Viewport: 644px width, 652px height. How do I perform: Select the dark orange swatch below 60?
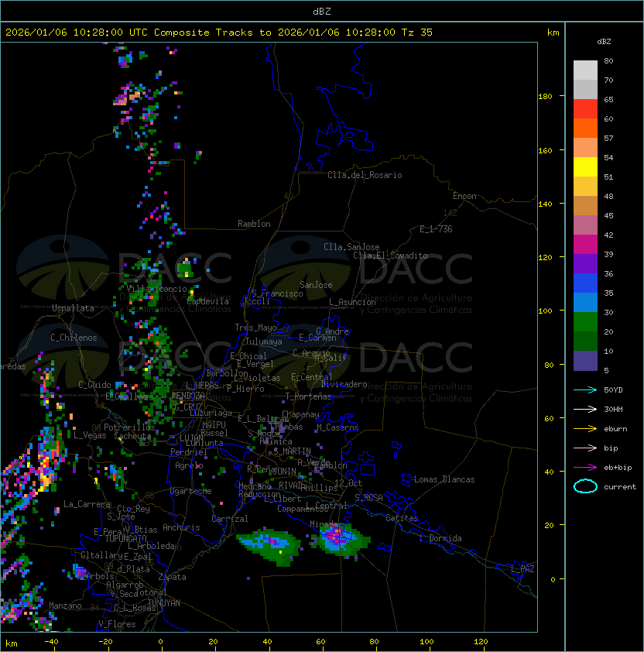[x=585, y=129]
